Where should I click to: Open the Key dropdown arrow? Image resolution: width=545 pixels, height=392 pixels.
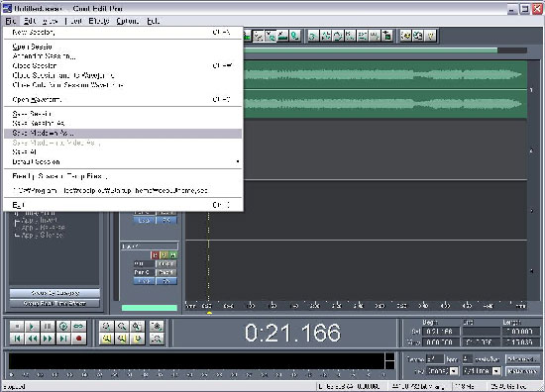click(x=453, y=371)
